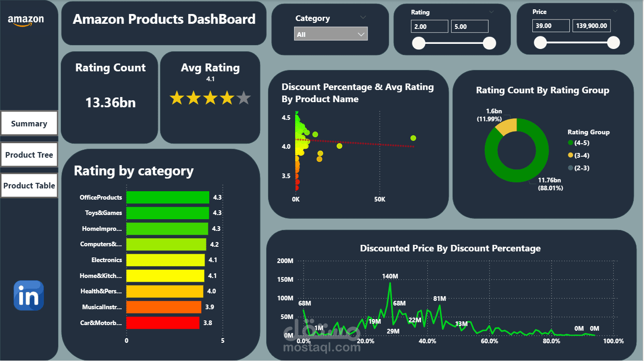
Task: Click the Rating maximum field 5.00
Action: (x=470, y=27)
